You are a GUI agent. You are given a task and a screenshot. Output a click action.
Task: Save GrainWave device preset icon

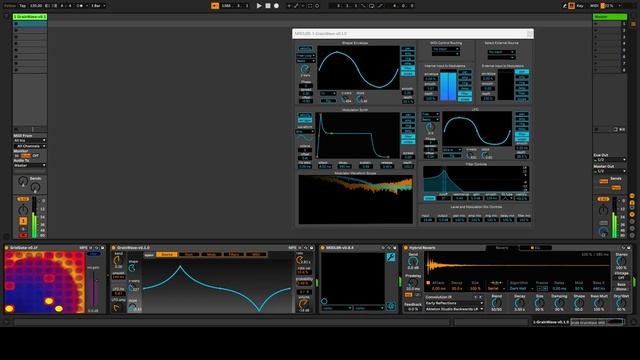coord(311,248)
